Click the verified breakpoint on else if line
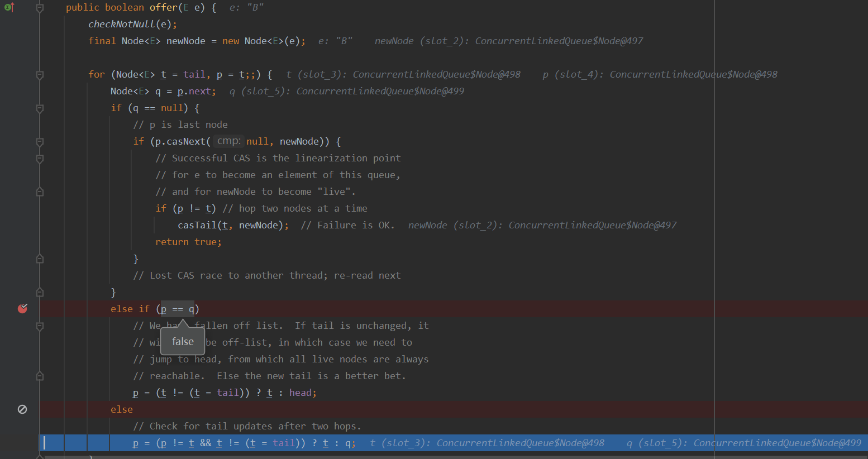 (x=22, y=309)
